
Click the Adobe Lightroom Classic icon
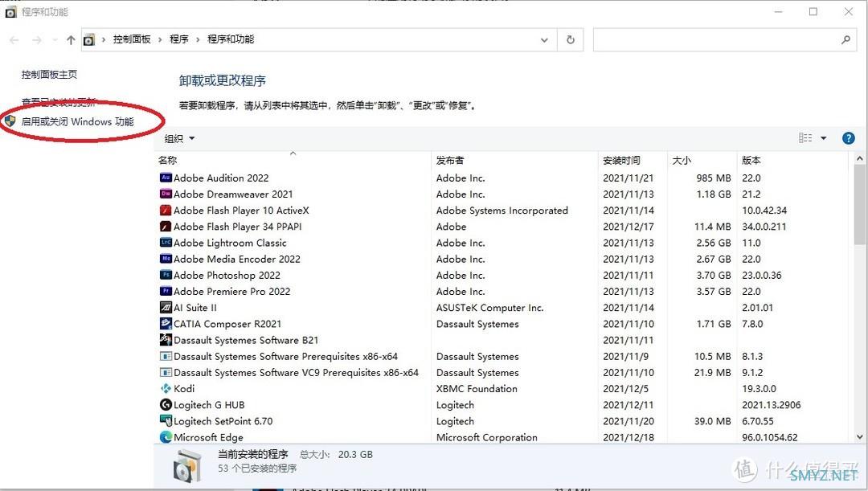(x=166, y=243)
